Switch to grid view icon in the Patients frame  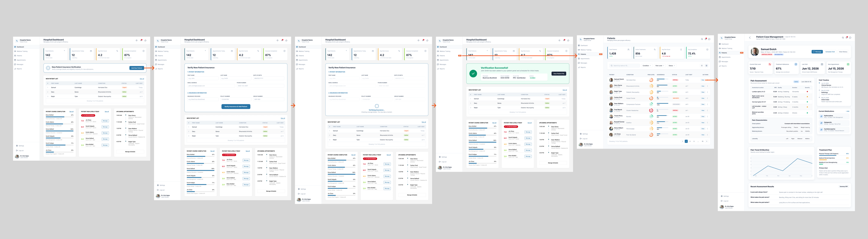coord(707,66)
